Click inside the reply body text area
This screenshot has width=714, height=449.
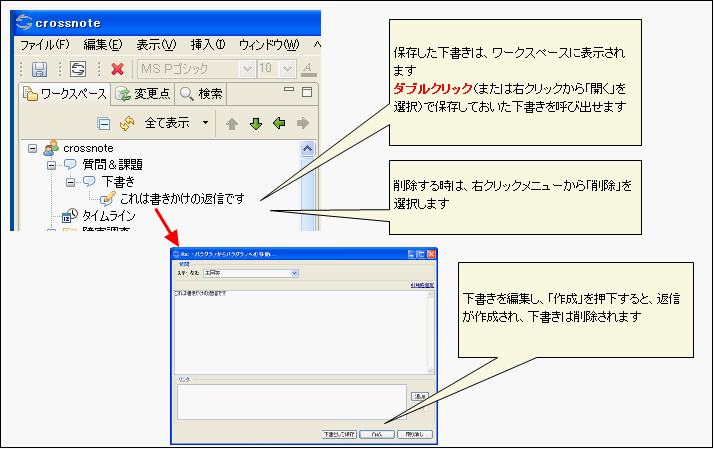(301, 332)
